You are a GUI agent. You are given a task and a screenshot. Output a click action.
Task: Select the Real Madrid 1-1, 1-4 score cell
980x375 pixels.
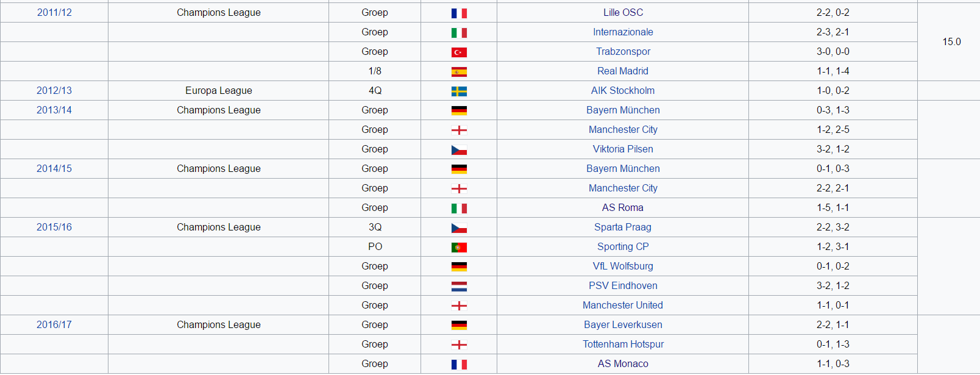click(833, 71)
